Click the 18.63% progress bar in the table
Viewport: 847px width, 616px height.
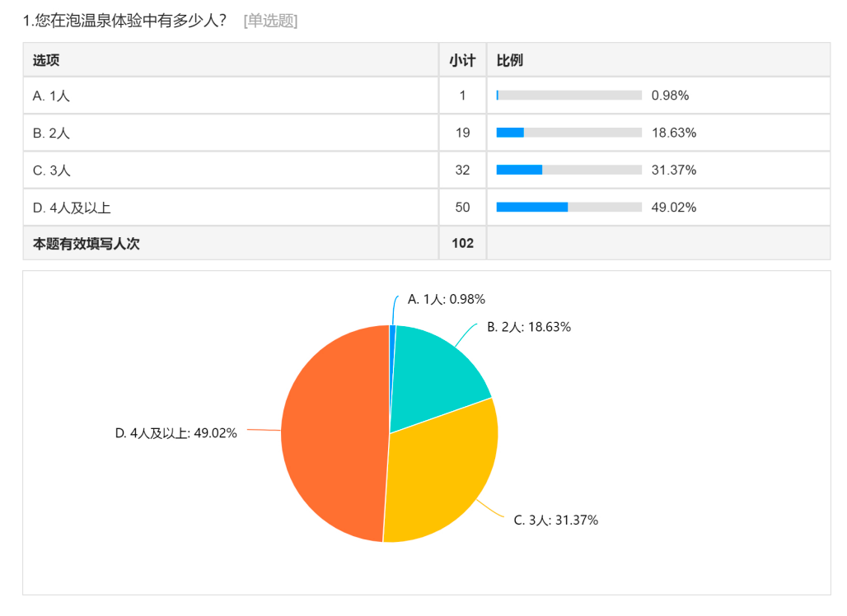point(569,133)
